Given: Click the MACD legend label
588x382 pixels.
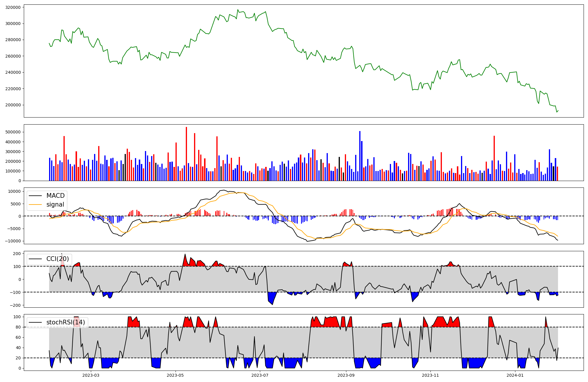Looking at the screenshot, I should (x=55, y=196).
